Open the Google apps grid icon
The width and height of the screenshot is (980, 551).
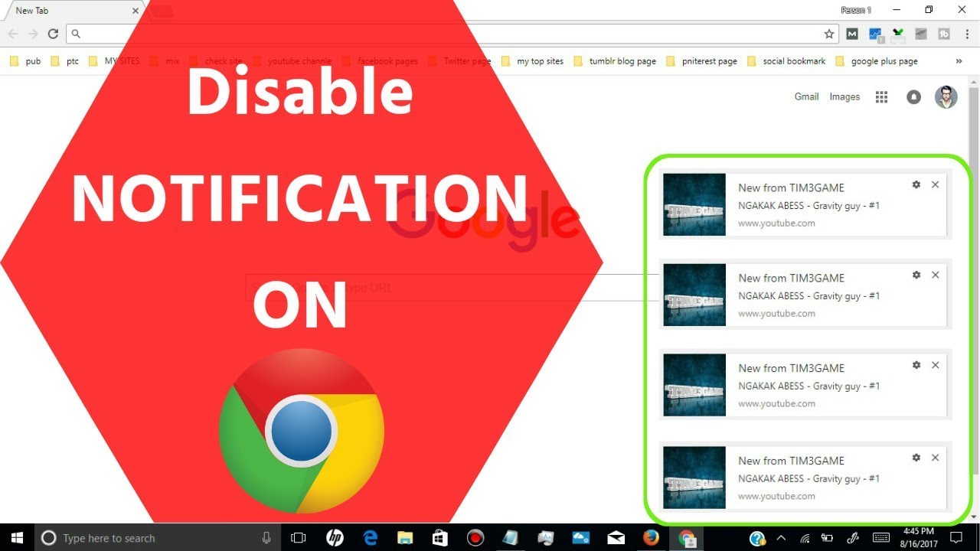point(881,96)
